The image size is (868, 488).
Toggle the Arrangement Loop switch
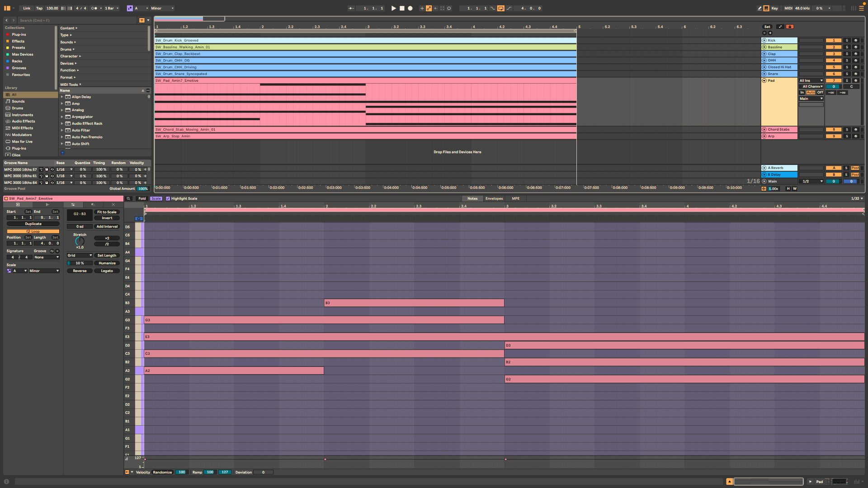tap(501, 8)
